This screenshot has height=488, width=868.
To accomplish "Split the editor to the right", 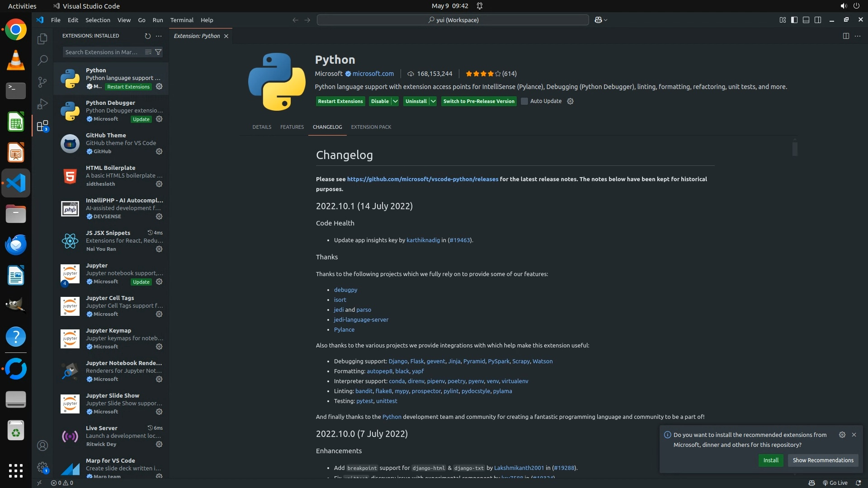I will [x=846, y=36].
